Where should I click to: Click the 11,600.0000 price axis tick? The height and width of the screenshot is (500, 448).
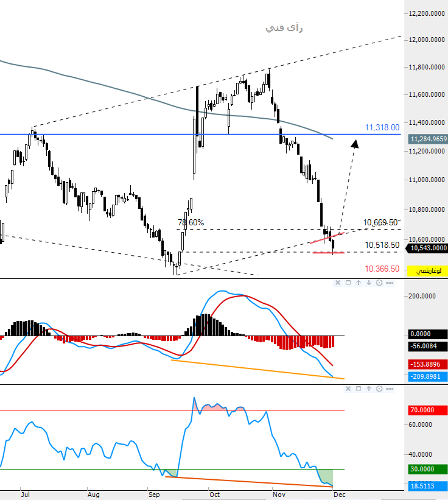coord(427,94)
